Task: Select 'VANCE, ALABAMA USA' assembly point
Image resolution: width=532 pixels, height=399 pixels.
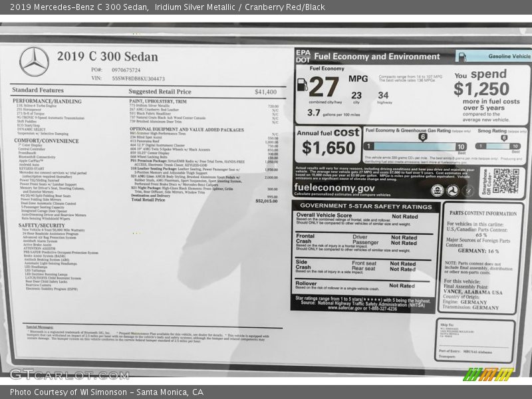Action: point(473,292)
